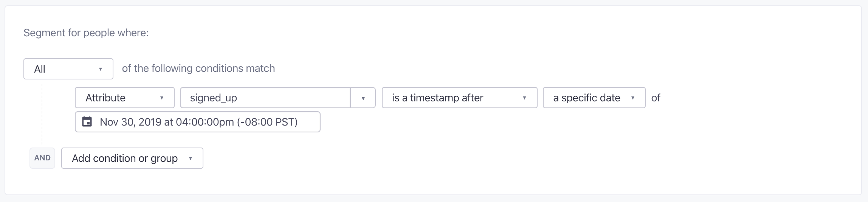Image resolution: width=868 pixels, height=202 pixels.
Task: Click the caret on 'a specific date'
Action: click(633, 98)
